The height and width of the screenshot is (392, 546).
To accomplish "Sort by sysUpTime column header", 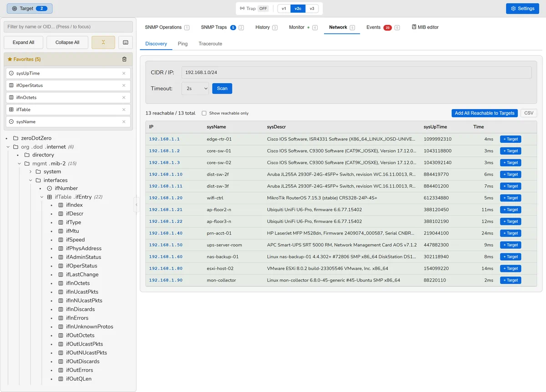I will click(435, 127).
